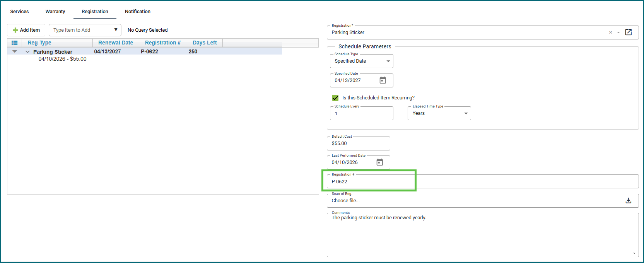Click the Comments text area
The height and width of the screenshot is (263, 644).
click(483, 235)
